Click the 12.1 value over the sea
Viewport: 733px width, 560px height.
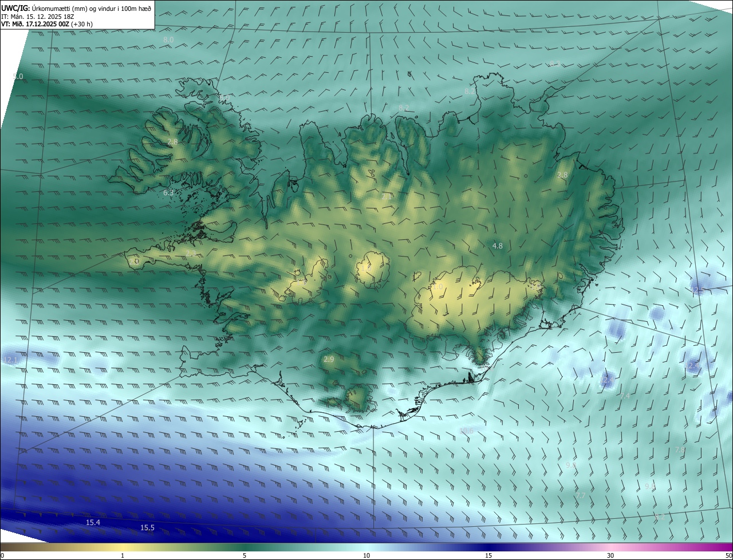[x=10, y=360]
